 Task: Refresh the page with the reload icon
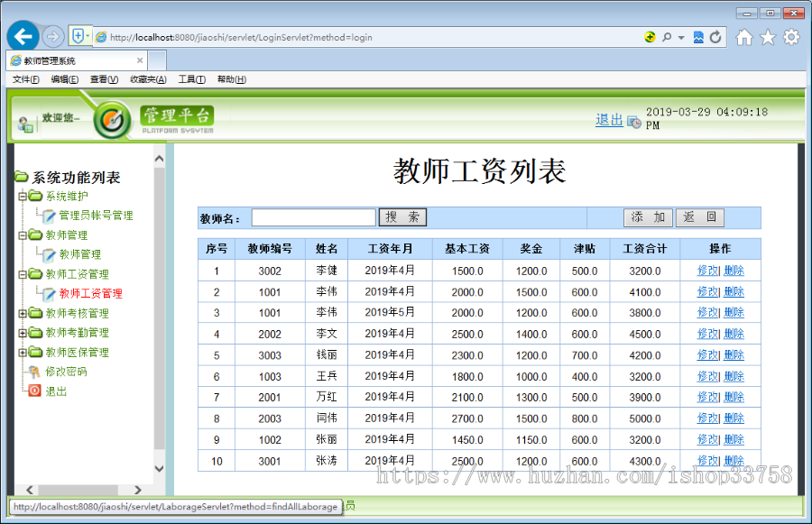click(715, 37)
